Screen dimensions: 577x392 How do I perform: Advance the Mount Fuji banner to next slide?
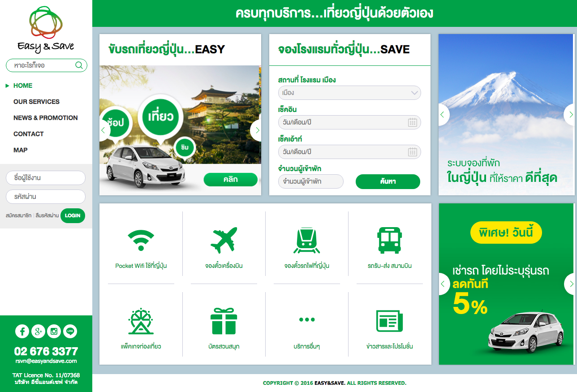pyautogui.click(x=569, y=115)
